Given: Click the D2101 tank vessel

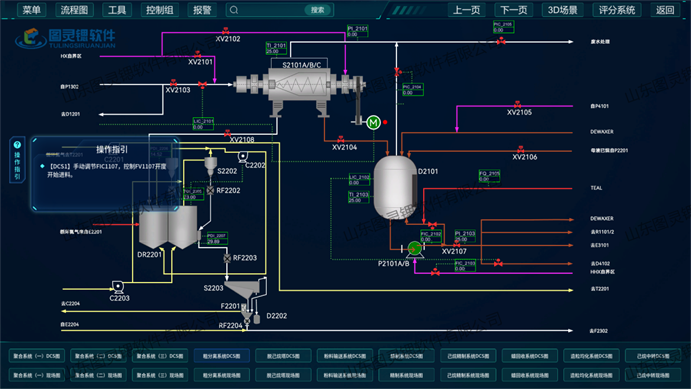Looking at the screenshot, I should point(395,187).
